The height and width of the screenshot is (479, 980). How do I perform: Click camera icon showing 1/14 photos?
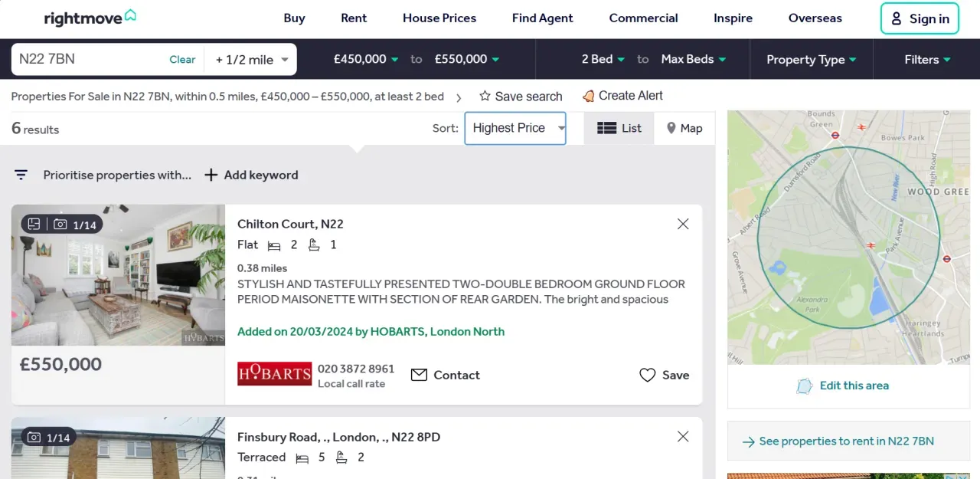coord(61,224)
